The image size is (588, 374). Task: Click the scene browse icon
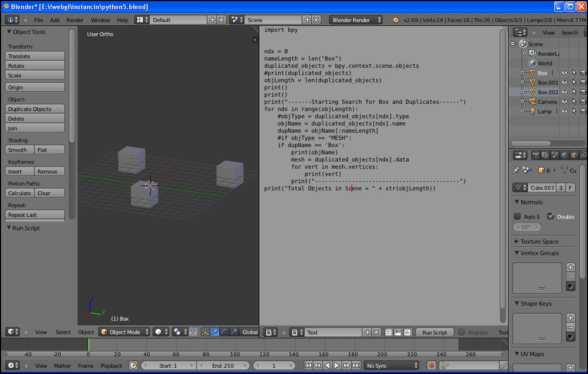pos(237,20)
